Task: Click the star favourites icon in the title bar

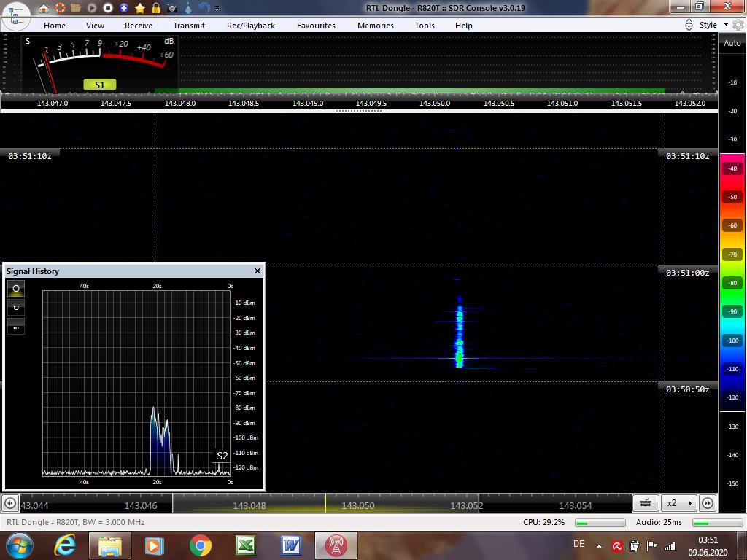Action: pos(140,7)
